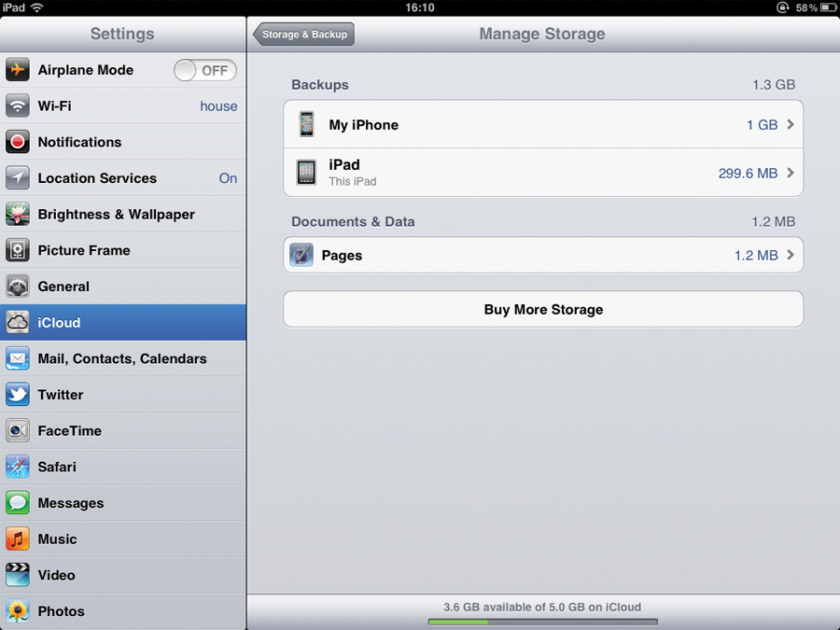Screen dimensions: 840x630
Task: Open Brightness & Wallpaper settings
Action: click(123, 215)
